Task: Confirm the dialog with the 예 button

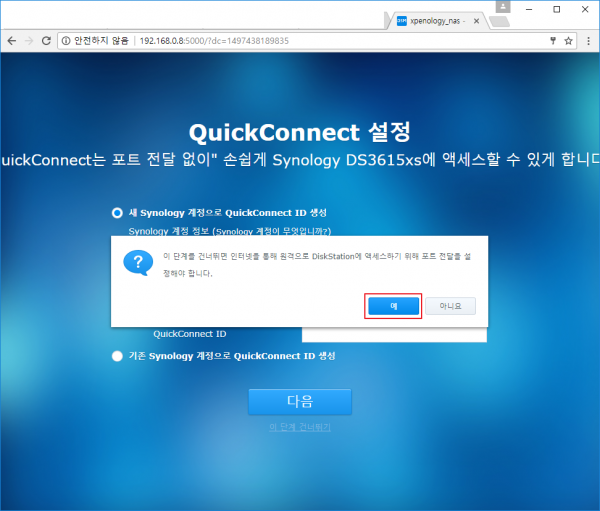Action: tap(393, 306)
